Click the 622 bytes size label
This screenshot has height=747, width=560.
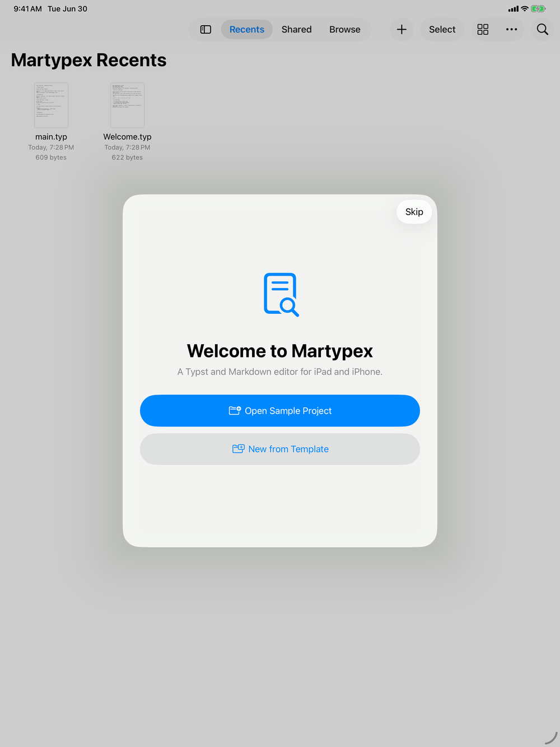point(127,157)
